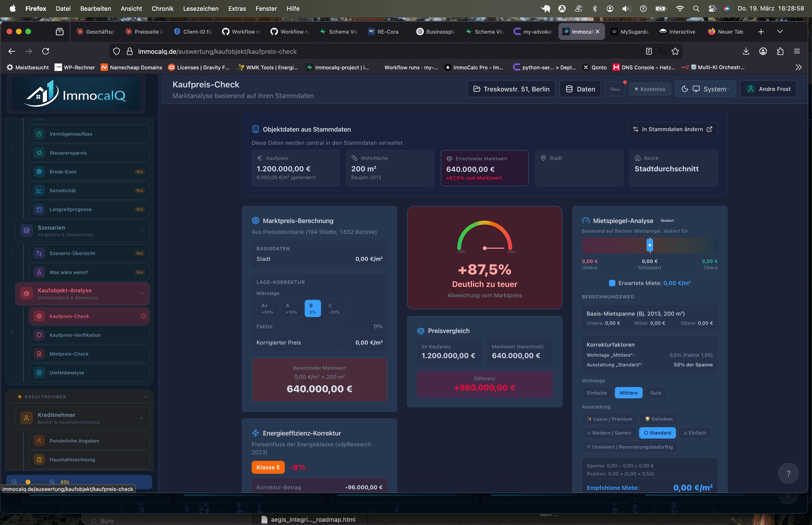Open the Langzeitprognose sidebar entry
This screenshot has width=812, height=525.
coord(89,209)
